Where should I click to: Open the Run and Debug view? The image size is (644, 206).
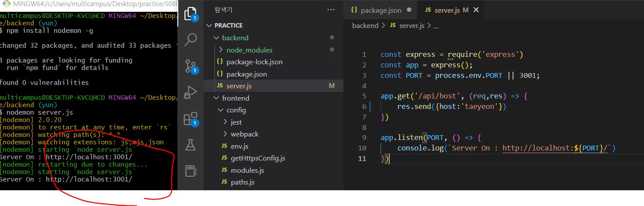pyautogui.click(x=190, y=92)
